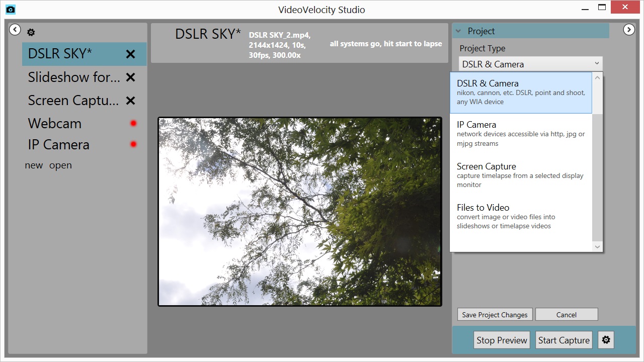The image size is (644, 362).
Task: Select the Webcam project
Action: (x=84, y=123)
